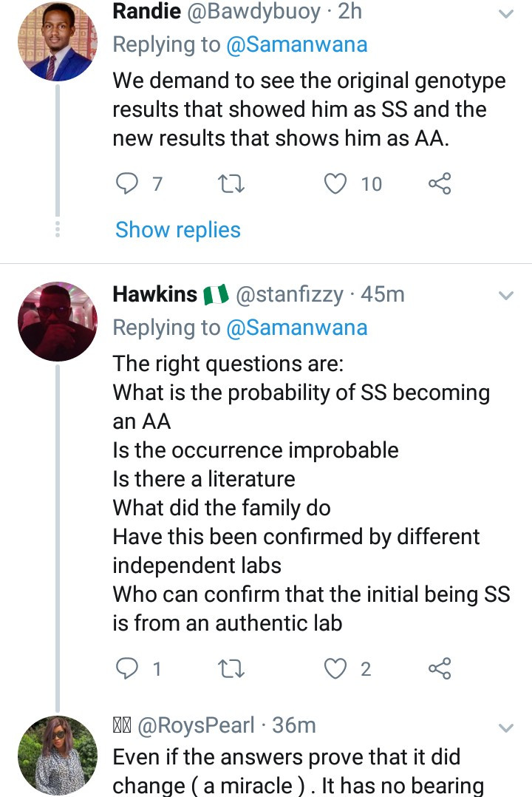Like Hawkins' tweet with 2 likes
Viewport: 532px width, 797px height.
click(337, 669)
